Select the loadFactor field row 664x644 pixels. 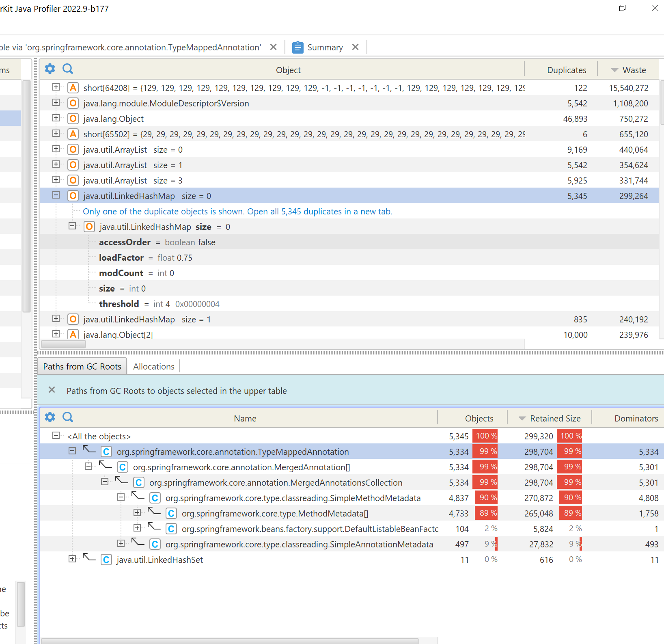point(349,257)
